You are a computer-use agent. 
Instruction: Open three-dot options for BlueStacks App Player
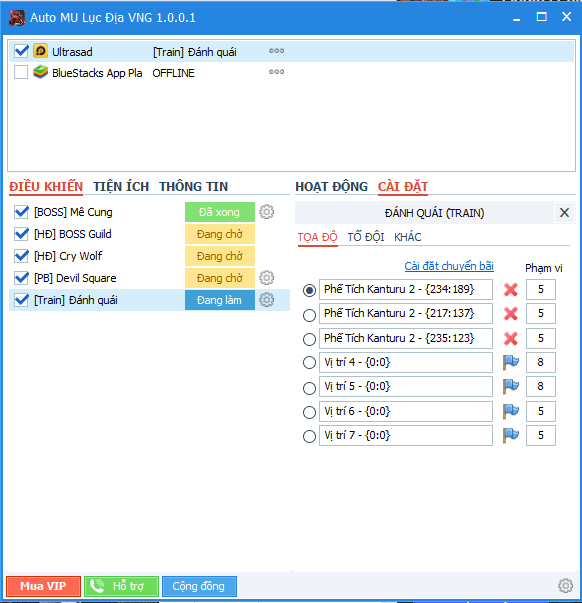(x=276, y=72)
